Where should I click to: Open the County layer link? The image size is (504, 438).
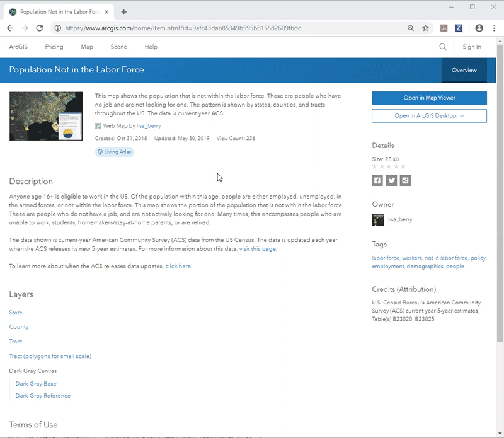(x=19, y=326)
